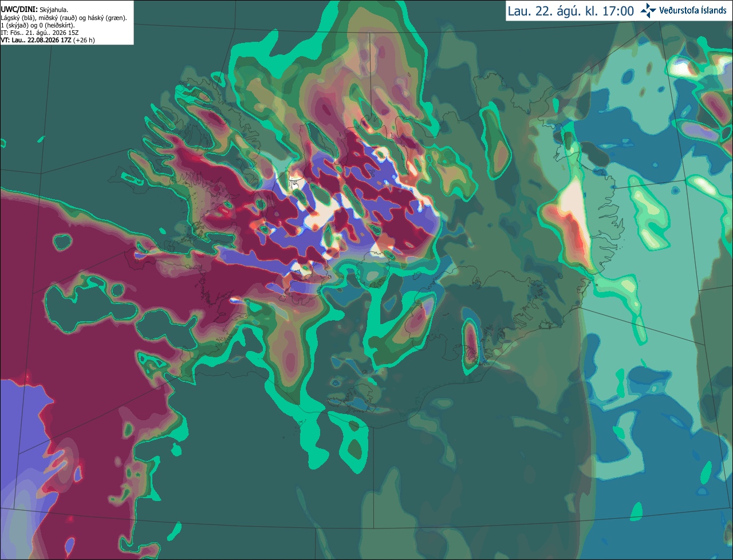Click the Veðurstofa Íslands star logo icon
Image resolution: width=733 pixels, height=560 pixels.
[x=648, y=10]
